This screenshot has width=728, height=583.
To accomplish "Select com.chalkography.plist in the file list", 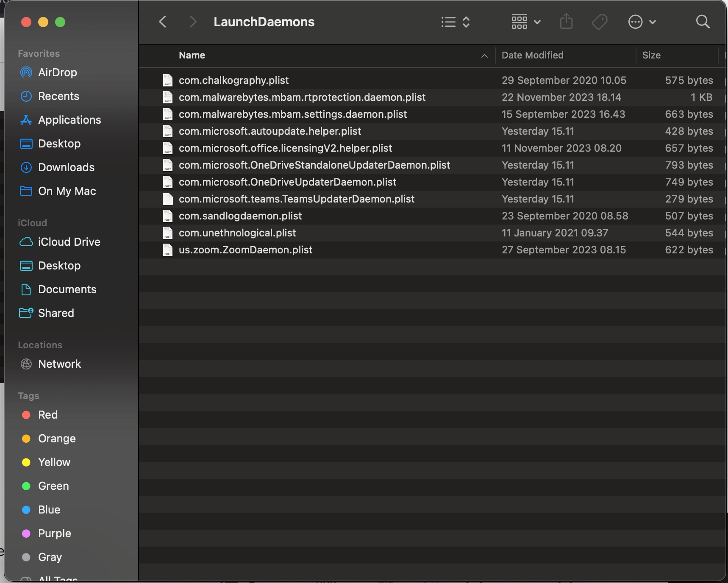I will point(233,81).
